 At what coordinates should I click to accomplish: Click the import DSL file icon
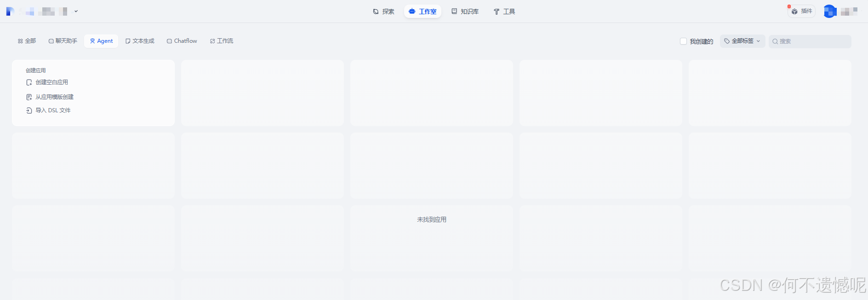29,110
